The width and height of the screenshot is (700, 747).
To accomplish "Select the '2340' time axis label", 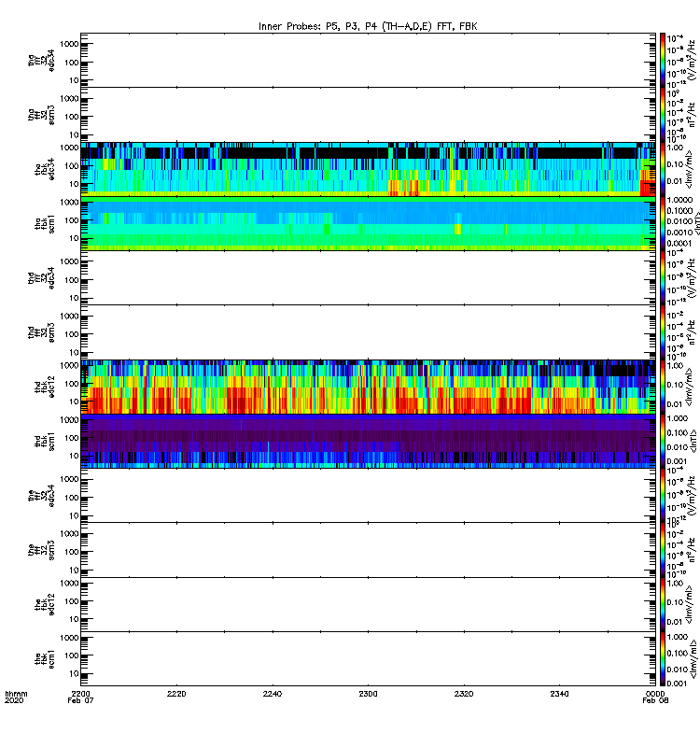I will coord(559,694).
